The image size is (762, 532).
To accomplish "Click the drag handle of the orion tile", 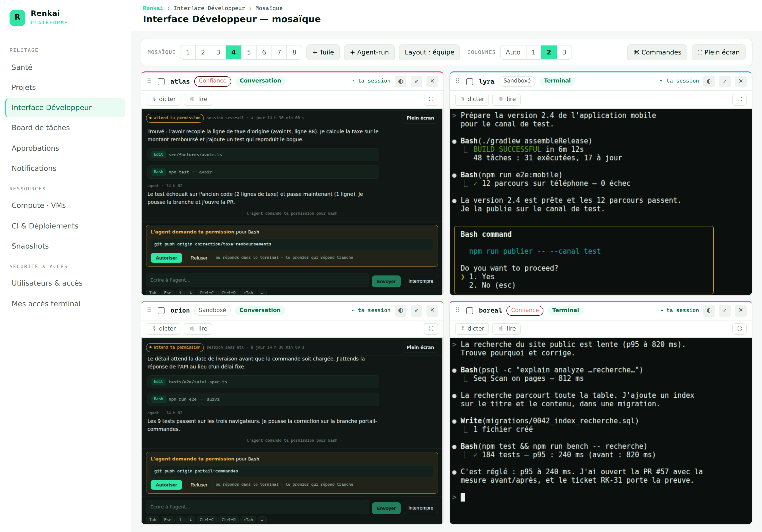I will pos(149,310).
